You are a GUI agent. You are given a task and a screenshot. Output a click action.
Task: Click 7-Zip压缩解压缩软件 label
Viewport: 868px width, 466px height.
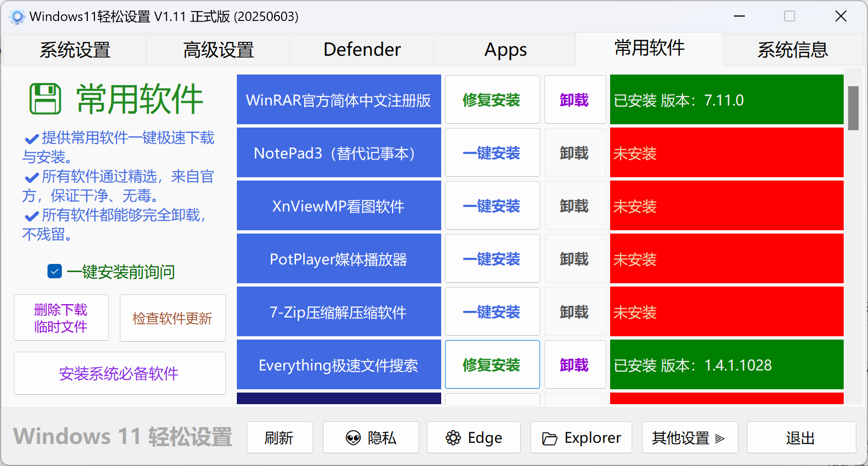pyautogui.click(x=338, y=311)
